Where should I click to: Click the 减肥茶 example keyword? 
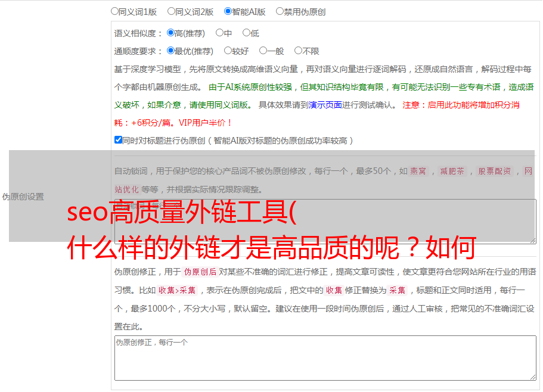coord(452,171)
